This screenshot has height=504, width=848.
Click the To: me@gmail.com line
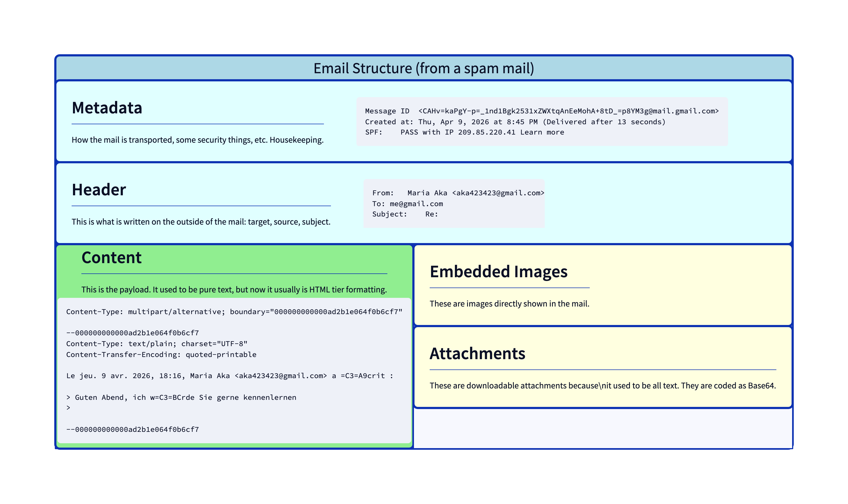[x=407, y=204]
